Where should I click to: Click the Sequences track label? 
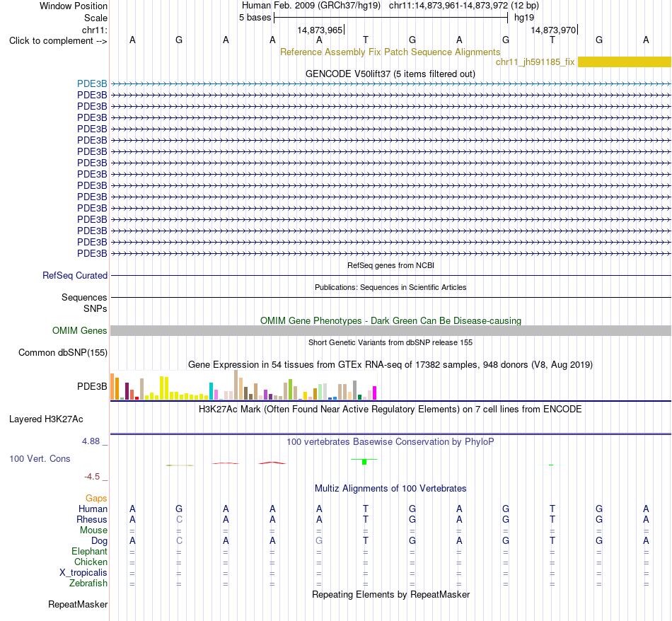pos(84,298)
